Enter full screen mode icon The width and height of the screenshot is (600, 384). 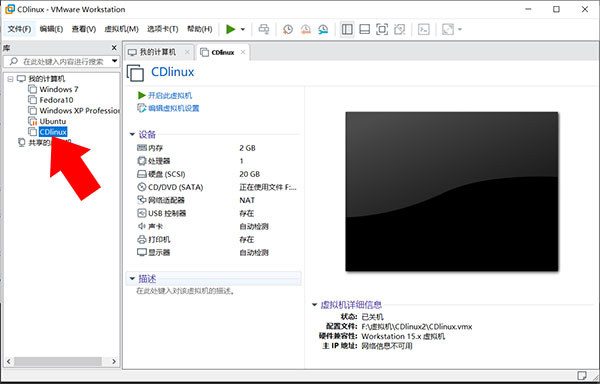(x=382, y=29)
